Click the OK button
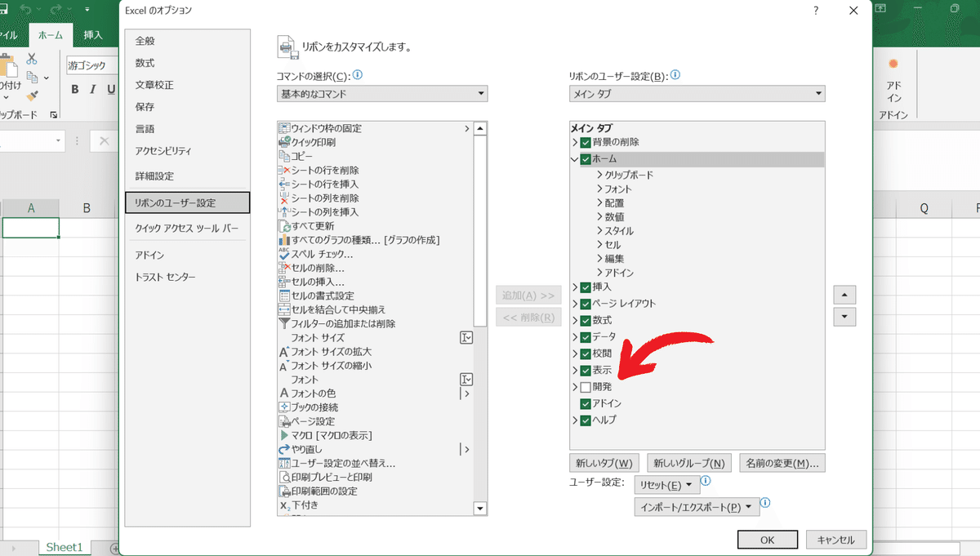The image size is (980, 556). (767, 540)
